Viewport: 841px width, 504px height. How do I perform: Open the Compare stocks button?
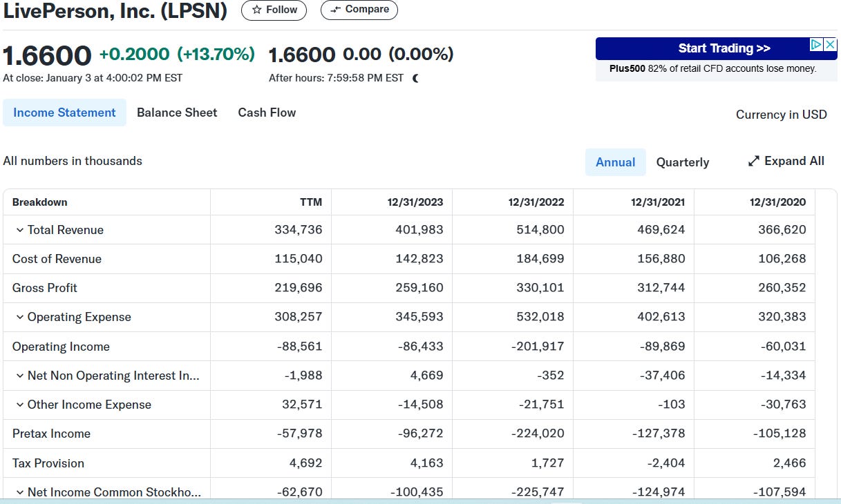click(359, 10)
